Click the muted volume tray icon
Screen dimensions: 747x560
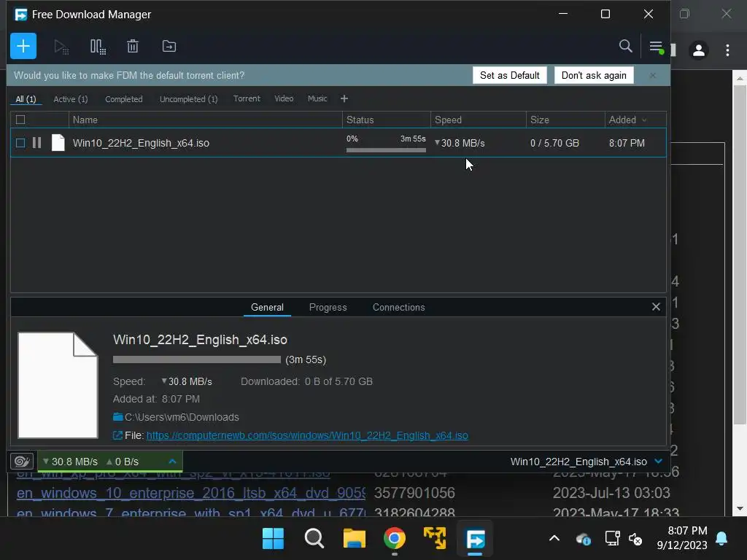point(635,539)
